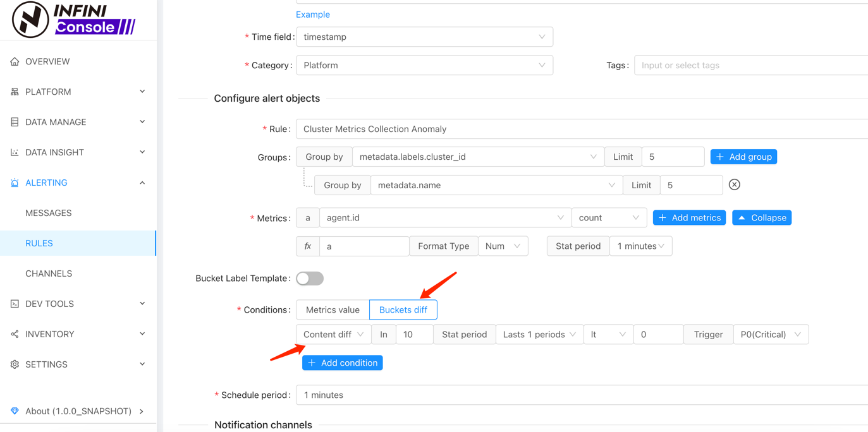Click the Inventory share icon
This screenshot has width=868, height=432.
click(x=15, y=334)
